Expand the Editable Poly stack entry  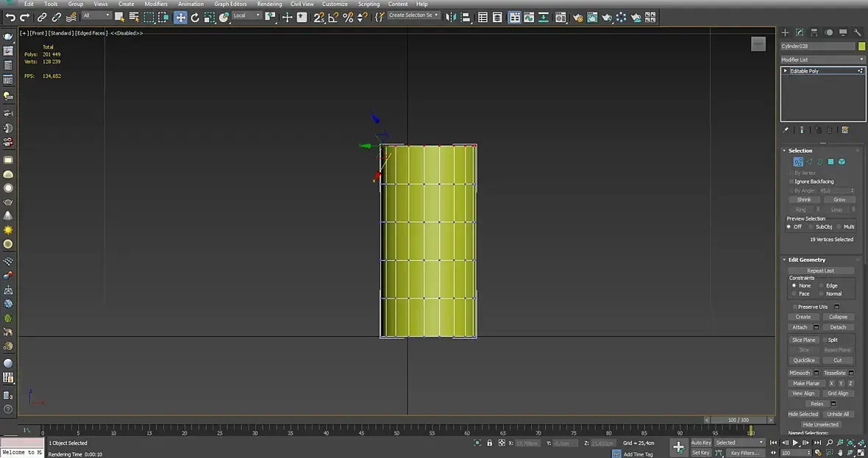pyautogui.click(x=786, y=71)
